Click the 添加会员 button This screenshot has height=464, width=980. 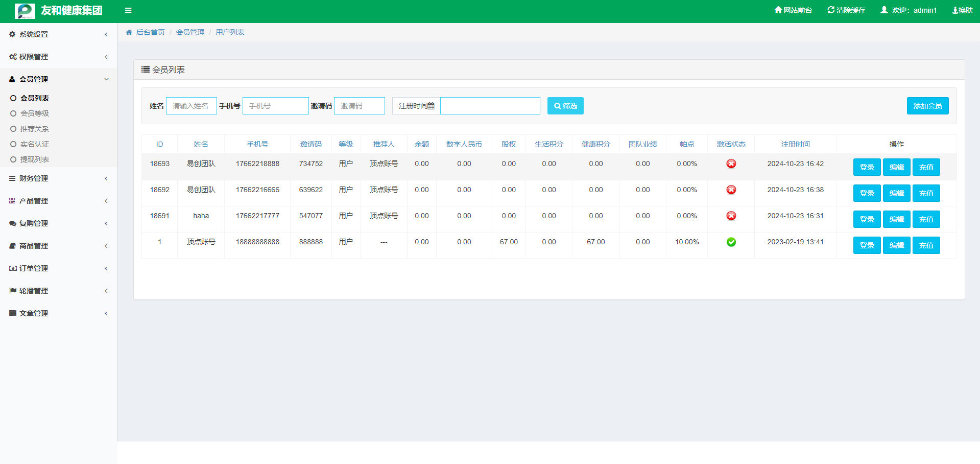pyautogui.click(x=927, y=106)
